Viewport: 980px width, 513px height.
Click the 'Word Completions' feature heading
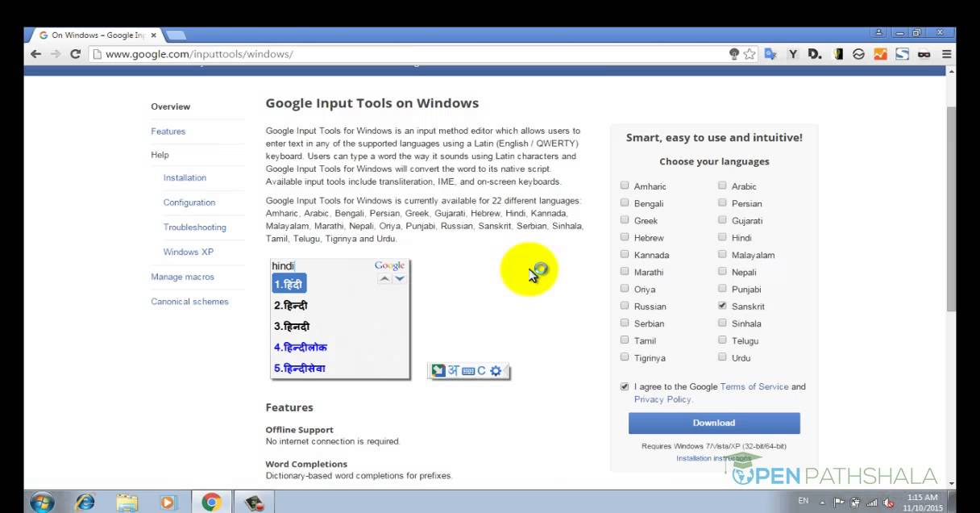pos(306,465)
